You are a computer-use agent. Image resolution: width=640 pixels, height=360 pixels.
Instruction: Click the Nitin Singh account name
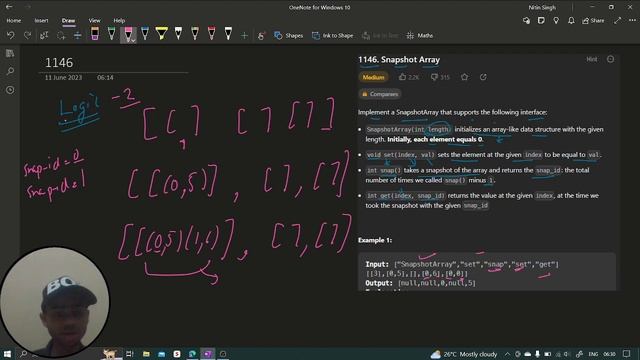(x=542, y=7)
